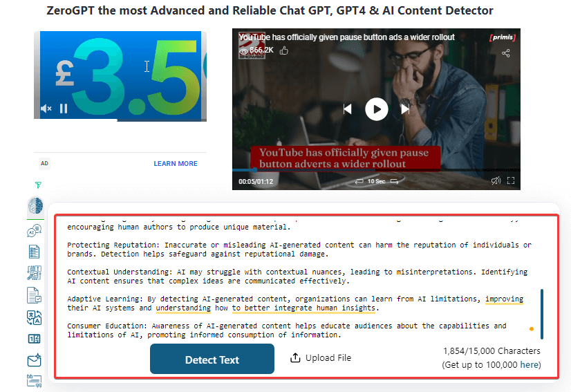This screenshot has height=392, width=571.
Task: Enter fullscreen mode on the video player
Action: click(x=512, y=181)
